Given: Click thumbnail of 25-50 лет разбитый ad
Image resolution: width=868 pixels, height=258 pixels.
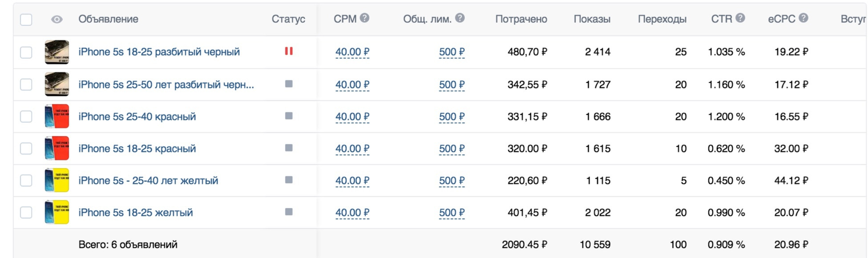Looking at the screenshot, I should click(x=57, y=84).
